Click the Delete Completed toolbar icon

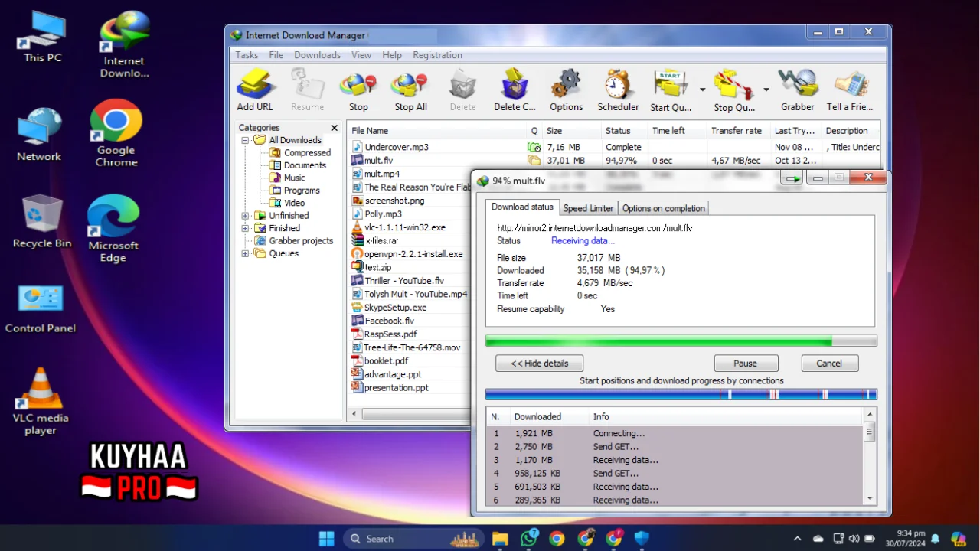[514, 90]
